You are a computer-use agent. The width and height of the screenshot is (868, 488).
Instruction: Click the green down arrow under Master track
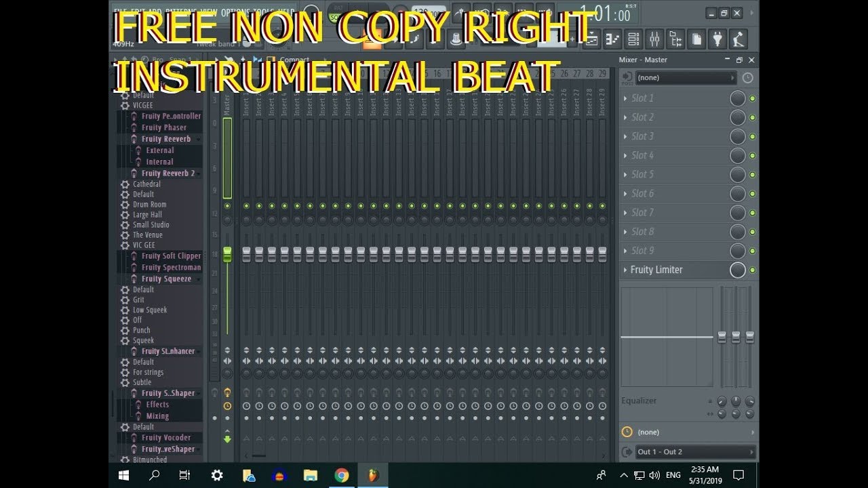click(227, 439)
